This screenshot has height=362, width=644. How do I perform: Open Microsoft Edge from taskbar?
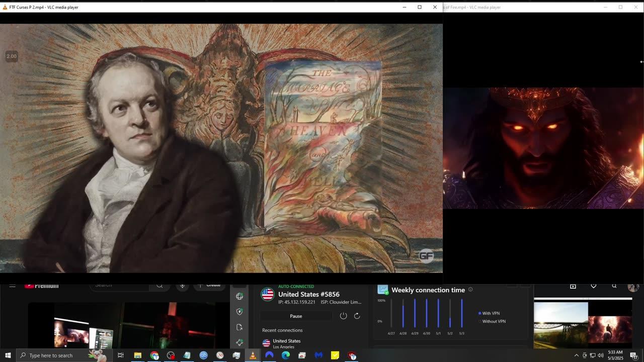(x=286, y=355)
